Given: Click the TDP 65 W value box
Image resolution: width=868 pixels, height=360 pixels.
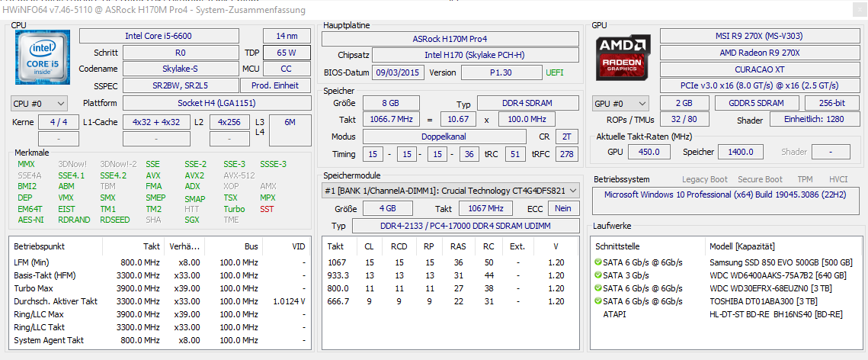Looking at the screenshot, I should pyautogui.click(x=287, y=53).
